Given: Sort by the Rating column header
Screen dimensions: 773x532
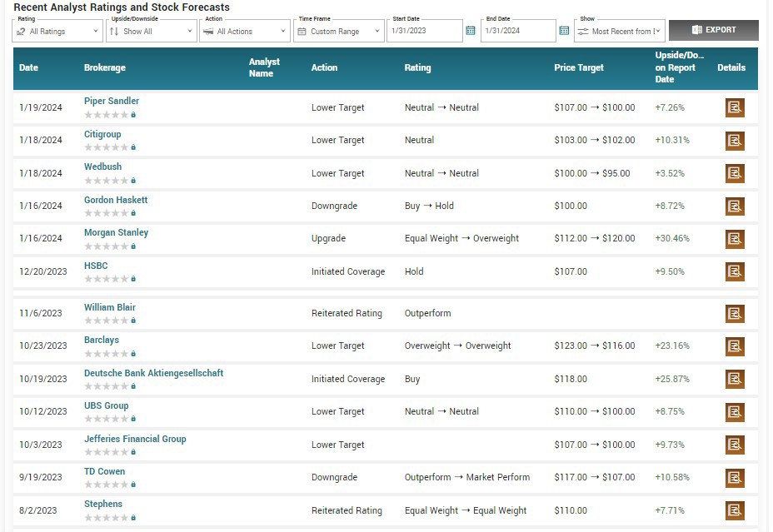Looking at the screenshot, I should pos(417,67).
